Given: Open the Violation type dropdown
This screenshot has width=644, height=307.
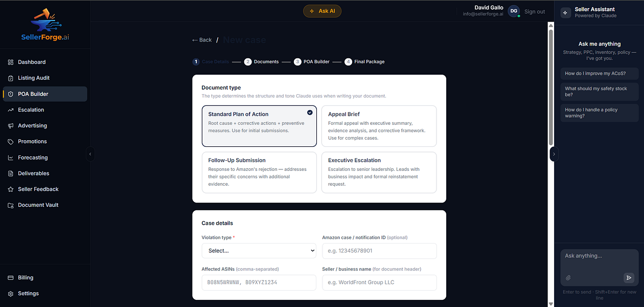Looking at the screenshot, I should [259, 251].
